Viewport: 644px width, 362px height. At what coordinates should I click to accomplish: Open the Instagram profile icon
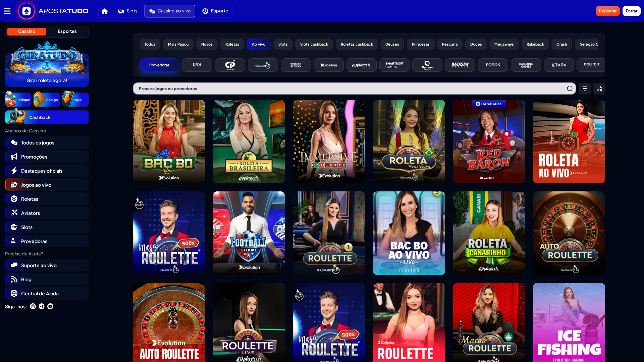point(33,306)
